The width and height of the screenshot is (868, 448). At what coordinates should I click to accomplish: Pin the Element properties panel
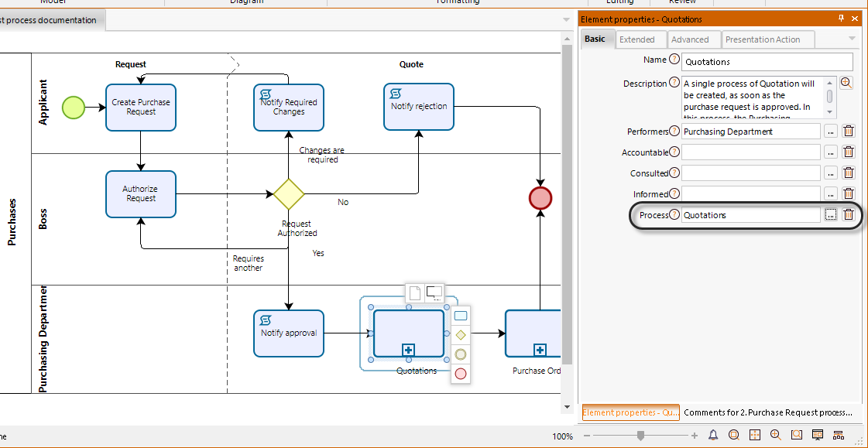(842, 19)
